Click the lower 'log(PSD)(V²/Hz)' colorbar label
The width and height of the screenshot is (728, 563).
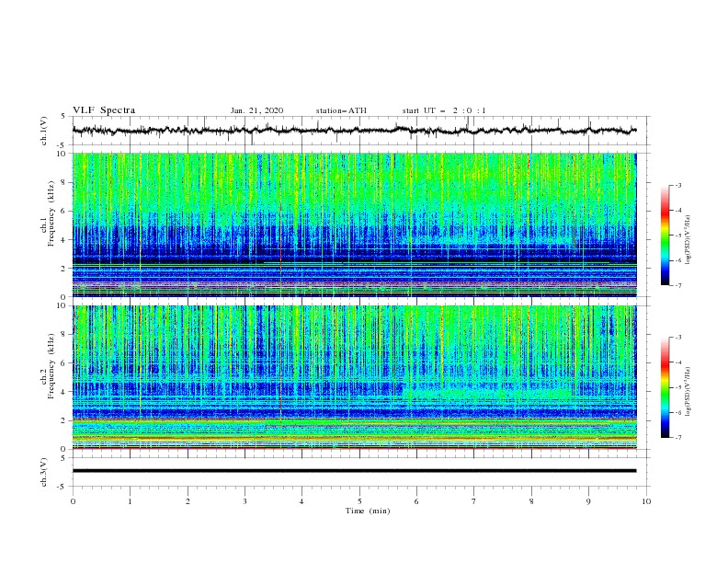pyautogui.click(x=688, y=392)
